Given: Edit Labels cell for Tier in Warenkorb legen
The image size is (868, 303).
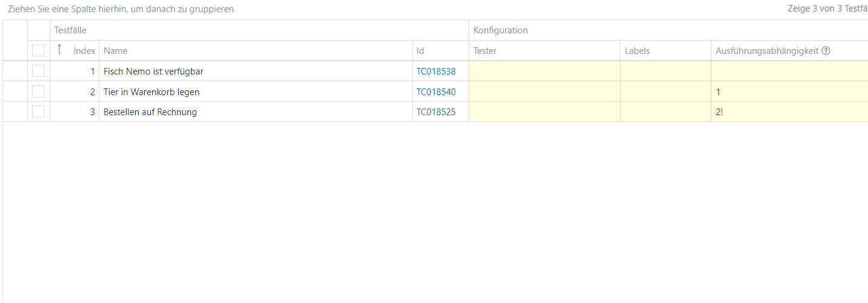Looking at the screenshot, I should [x=666, y=92].
